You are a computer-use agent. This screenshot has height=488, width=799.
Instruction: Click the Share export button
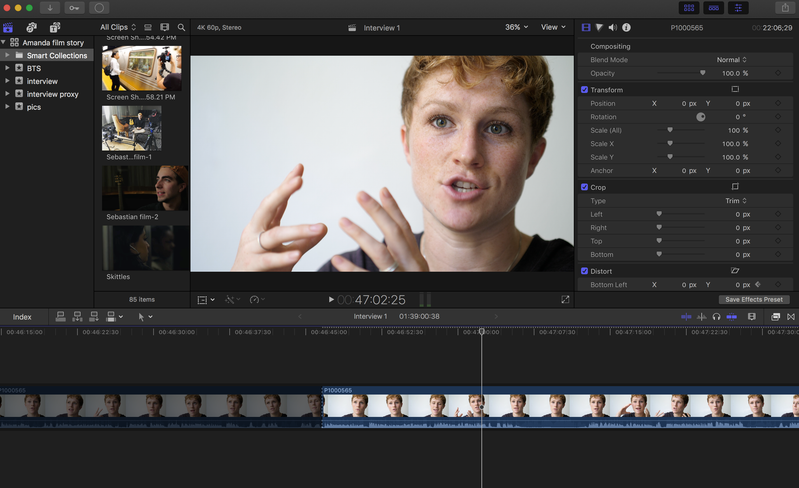(785, 8)
